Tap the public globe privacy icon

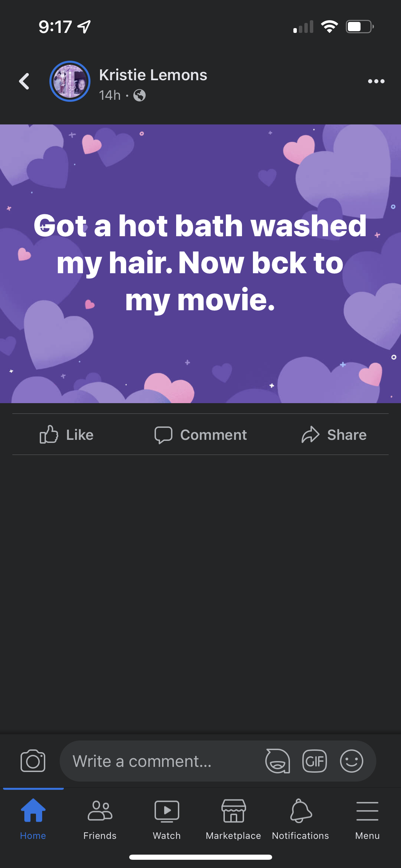[x=139, y=95]
